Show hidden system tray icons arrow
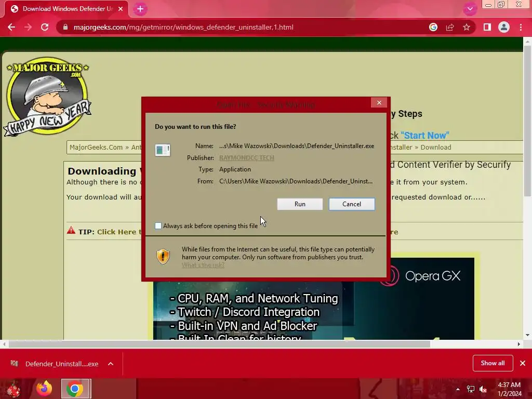The width and height of the screenshot is (532, 399). pyautogui.click(x=458, y=389)
